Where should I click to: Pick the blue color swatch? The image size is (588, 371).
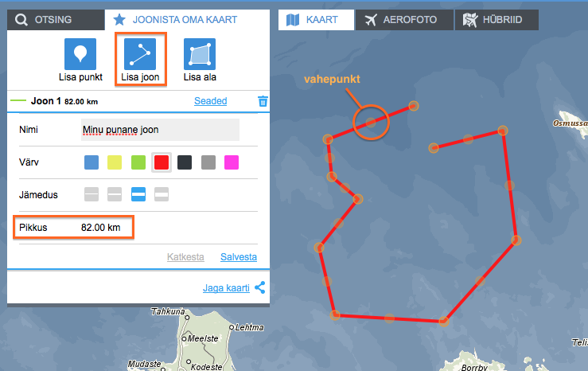[92, 162]
